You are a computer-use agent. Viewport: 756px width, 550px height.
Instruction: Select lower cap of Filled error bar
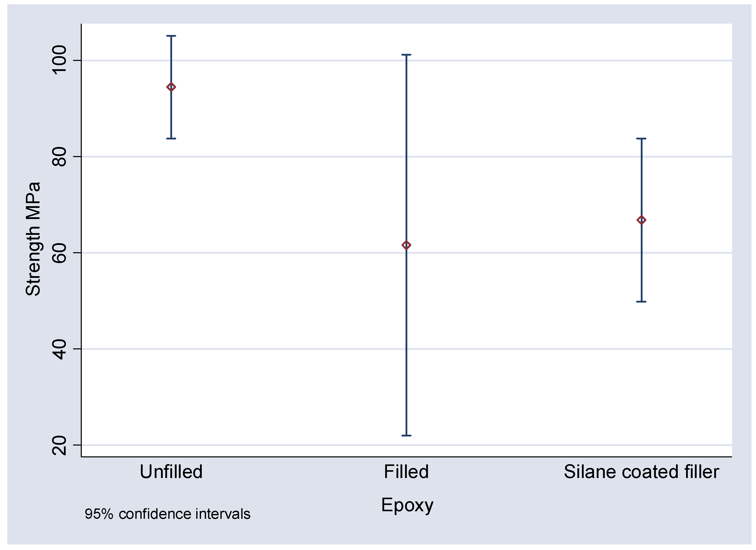[x=406, y=436]
